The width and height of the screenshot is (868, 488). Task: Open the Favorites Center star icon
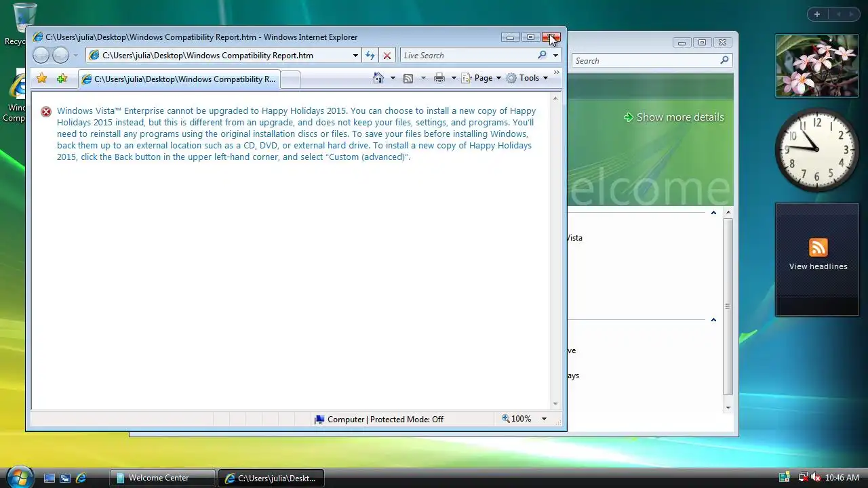[41, 79]
